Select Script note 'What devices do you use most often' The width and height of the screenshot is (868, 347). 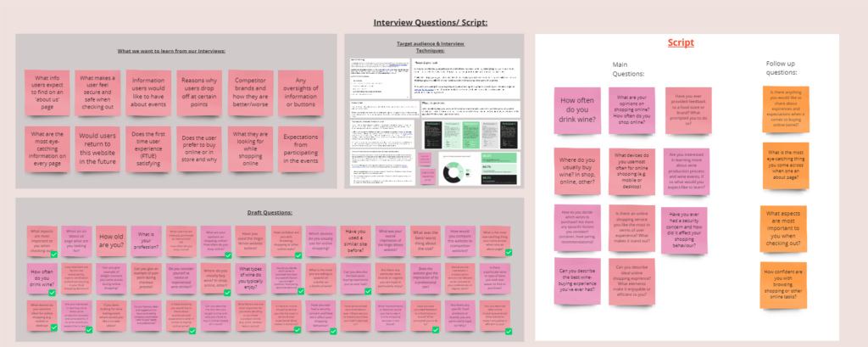click(632, 171)
